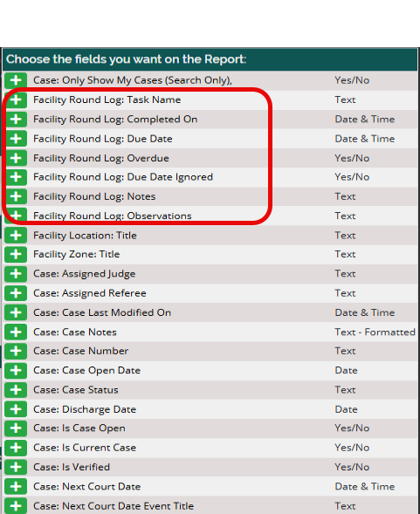The image size is (420, 514).
Task: Select 'Case: Case Notes' label
Action: [75, 332]
